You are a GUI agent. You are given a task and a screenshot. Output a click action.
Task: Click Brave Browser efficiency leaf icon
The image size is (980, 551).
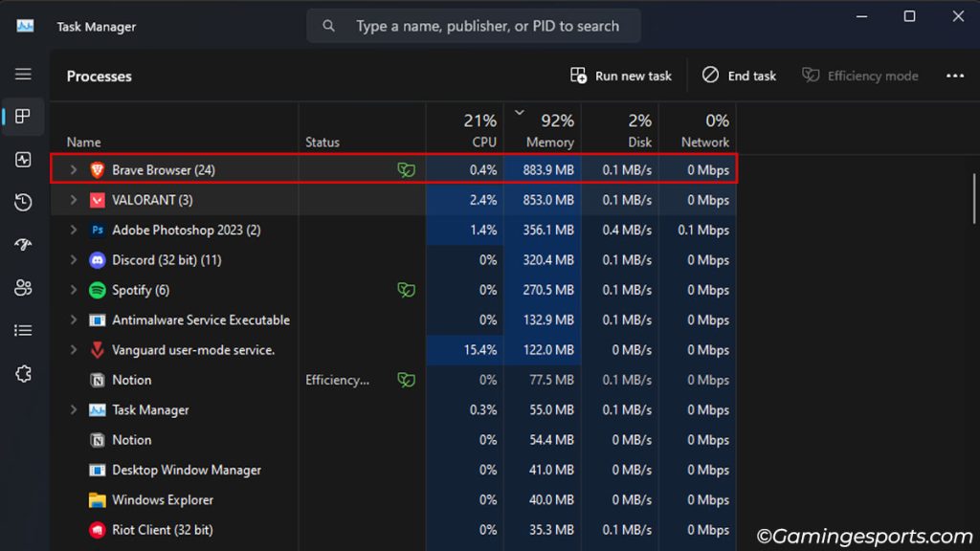pos(406,170)
